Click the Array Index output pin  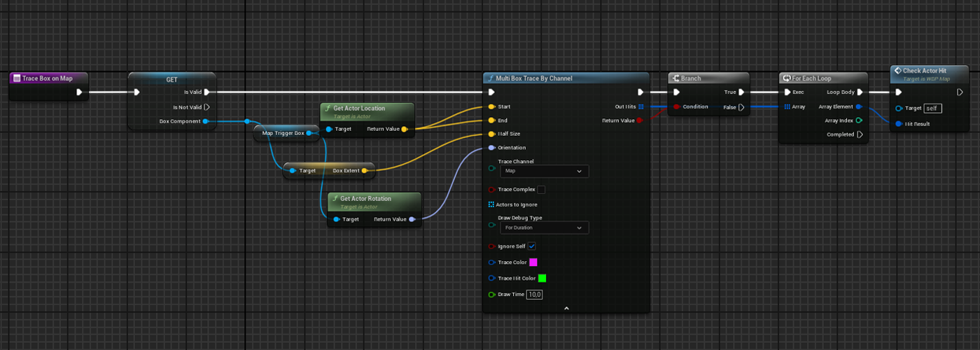tap(859, 120)
